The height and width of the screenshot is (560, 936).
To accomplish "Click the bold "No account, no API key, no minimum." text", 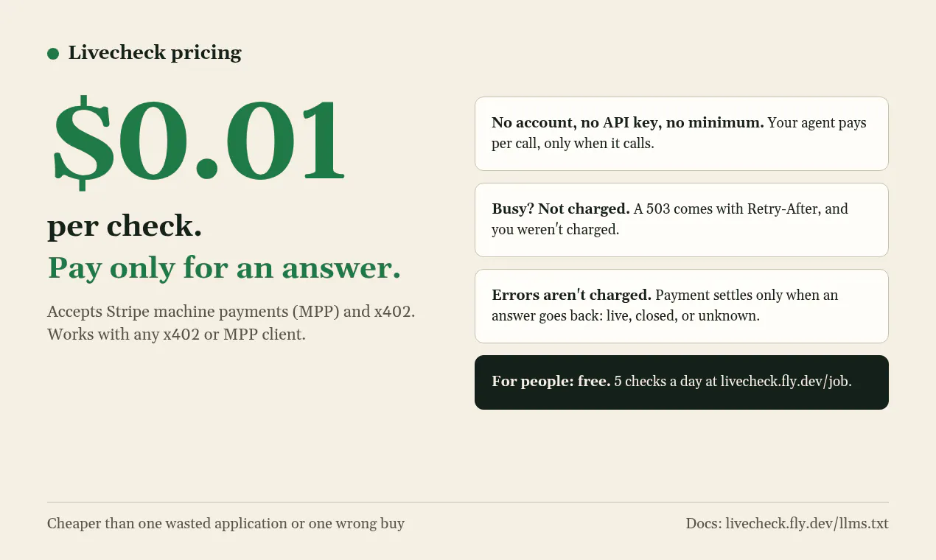I will (628, 122).
